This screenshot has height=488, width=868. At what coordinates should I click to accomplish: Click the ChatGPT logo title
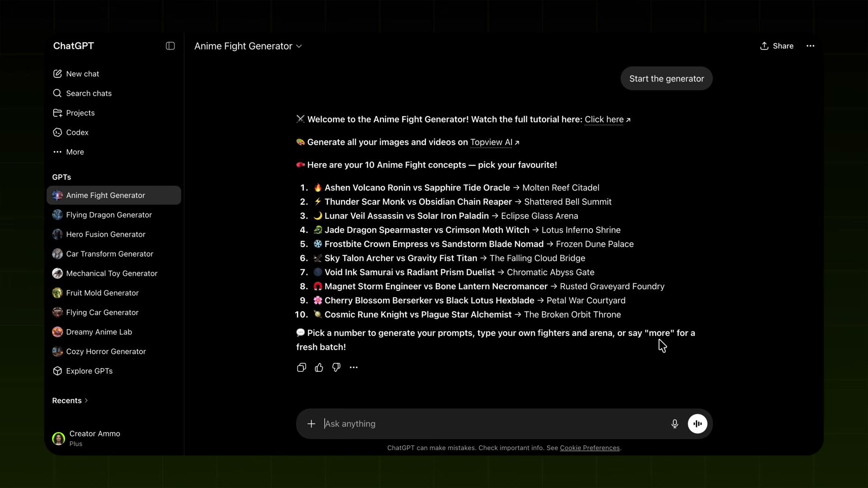[74, 46]
